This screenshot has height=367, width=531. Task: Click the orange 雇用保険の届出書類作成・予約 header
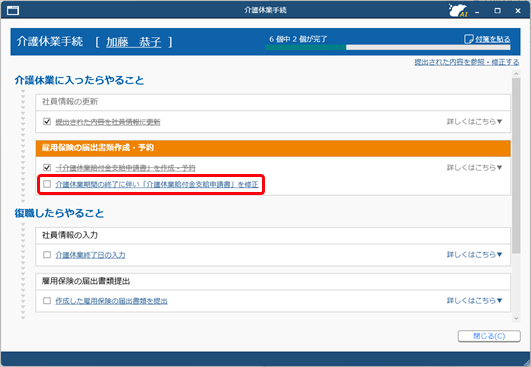point(273,148)
